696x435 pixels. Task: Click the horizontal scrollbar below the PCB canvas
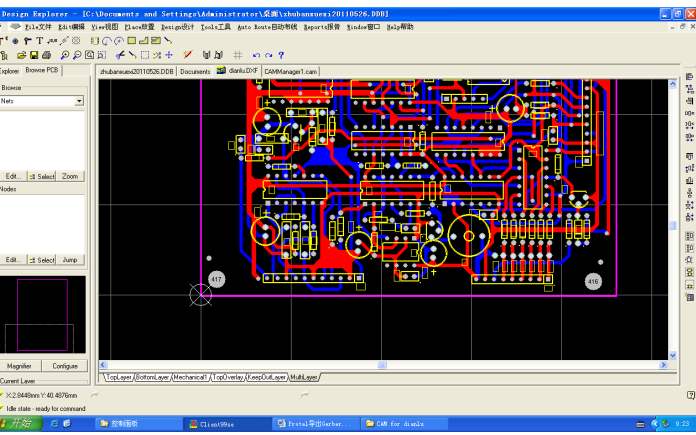(380, 365)
